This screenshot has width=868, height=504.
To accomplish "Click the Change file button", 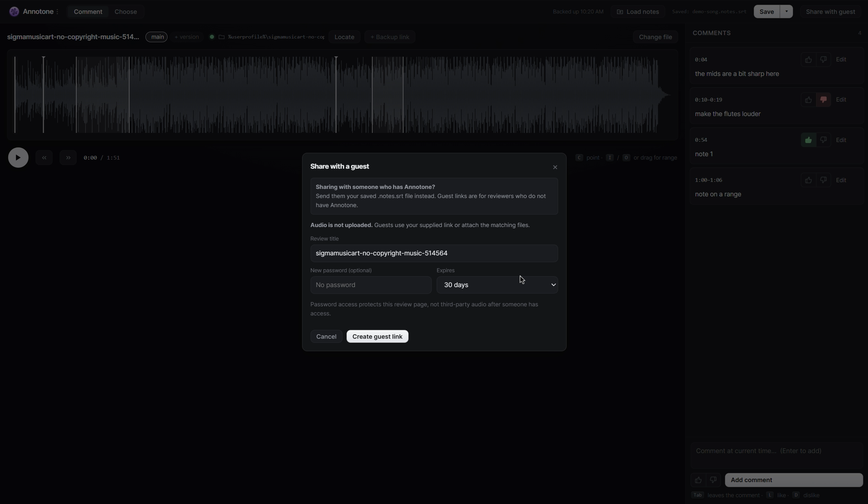I will [655, 37].
